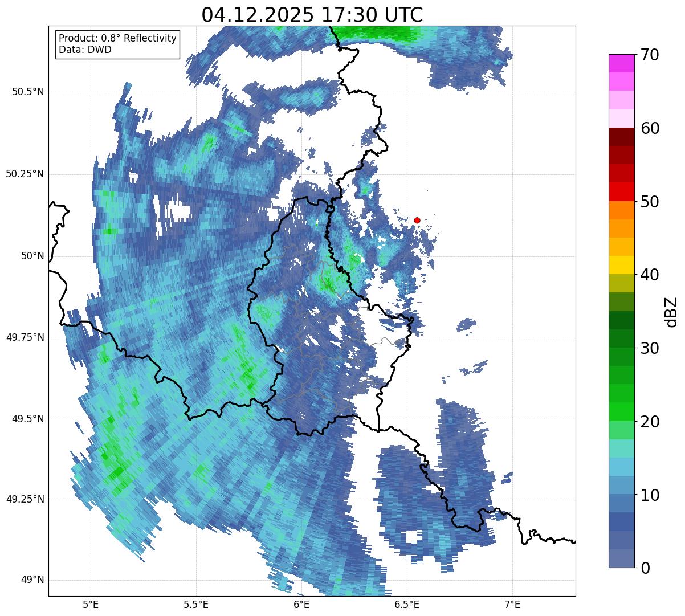The image size is (685, 616).
Task: Click the '50.25°N' latitude label
Action: pos(25,174)
